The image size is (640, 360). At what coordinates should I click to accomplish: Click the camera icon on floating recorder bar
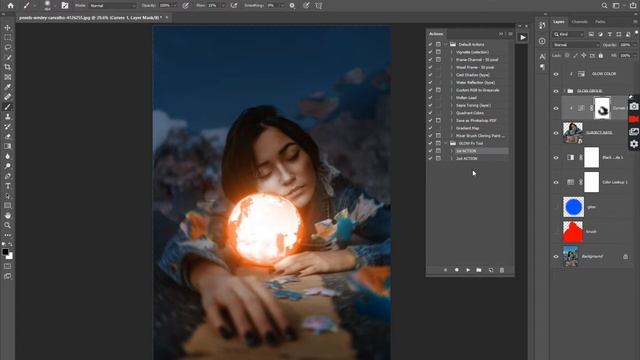click(x=634, y=106)
